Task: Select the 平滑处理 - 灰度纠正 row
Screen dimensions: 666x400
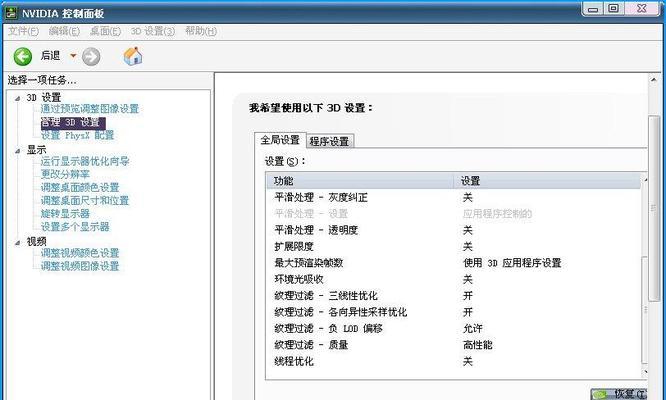Action: (453, 197)
